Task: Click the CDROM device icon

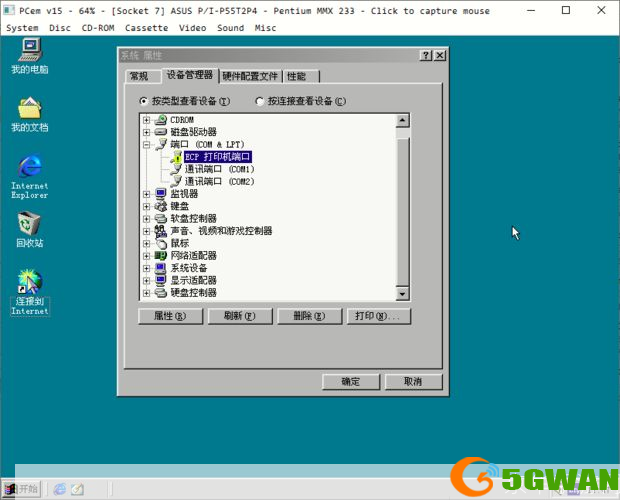Action: 161,120
